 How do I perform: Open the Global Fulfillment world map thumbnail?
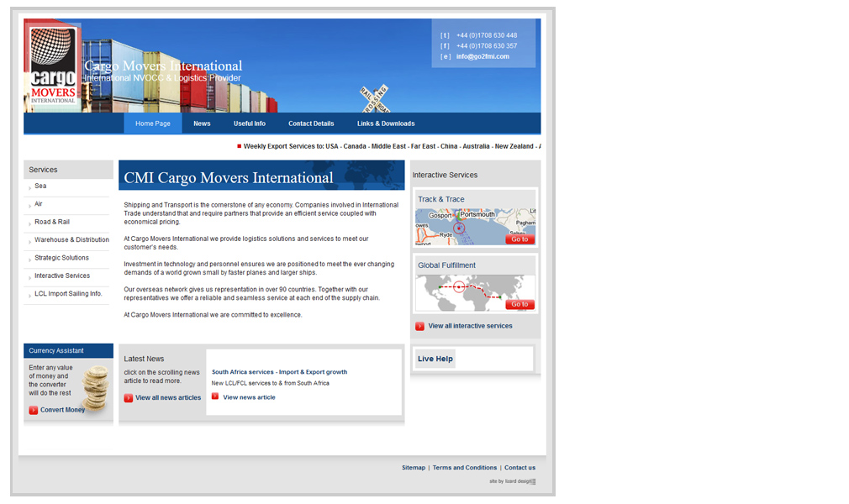pos(476,293)
